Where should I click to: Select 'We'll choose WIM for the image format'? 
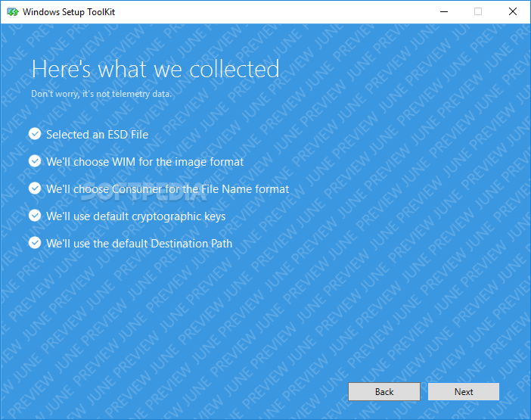pyautogui.click(x=145, y=162)
